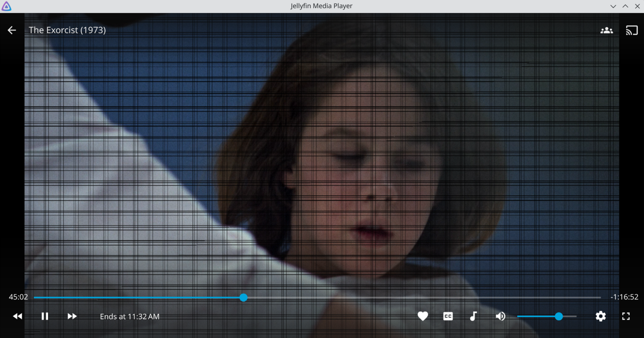Click the back arrow to exit playback

coord(12,30)
